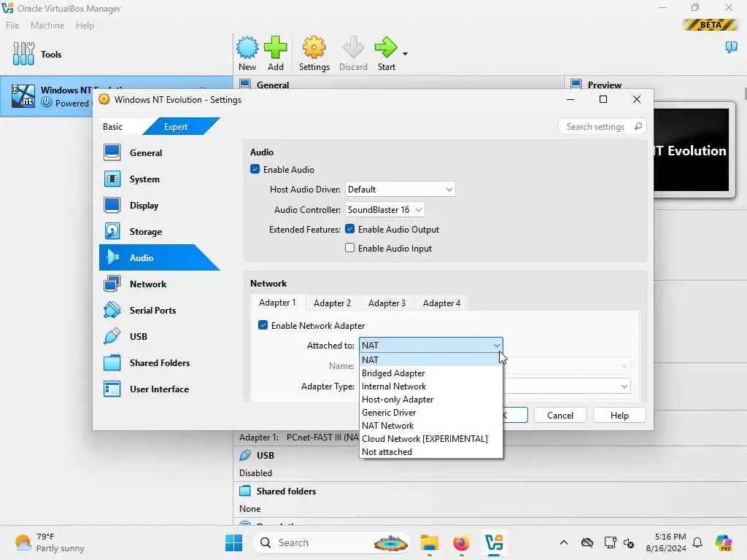Viewport: 747px width, 560px height.
Task: Choose Internal Network from the list
Action: [430, 386]
